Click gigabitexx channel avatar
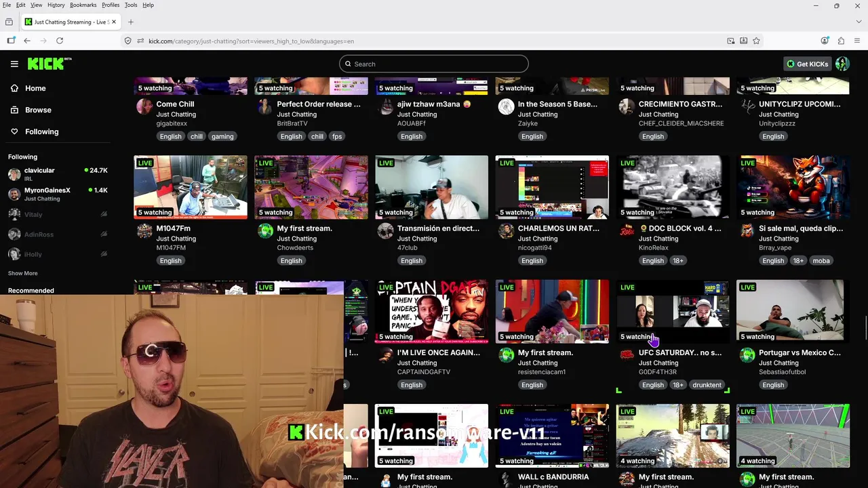This screenshot has height=488, width=868. pyautogui.click(x=144, y=106)
